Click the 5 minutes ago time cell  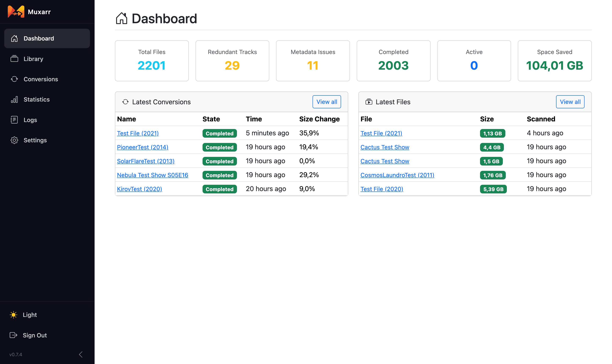click(267, 133)
